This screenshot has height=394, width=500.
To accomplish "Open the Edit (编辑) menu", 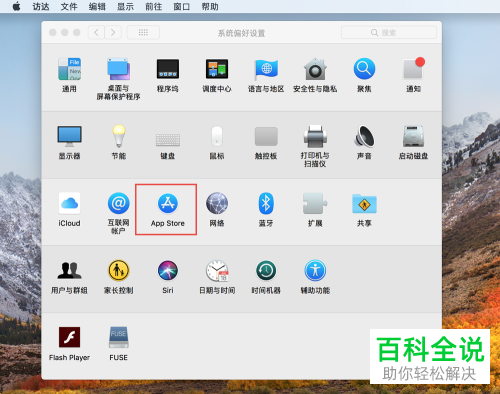I will (x=97, y=6).
